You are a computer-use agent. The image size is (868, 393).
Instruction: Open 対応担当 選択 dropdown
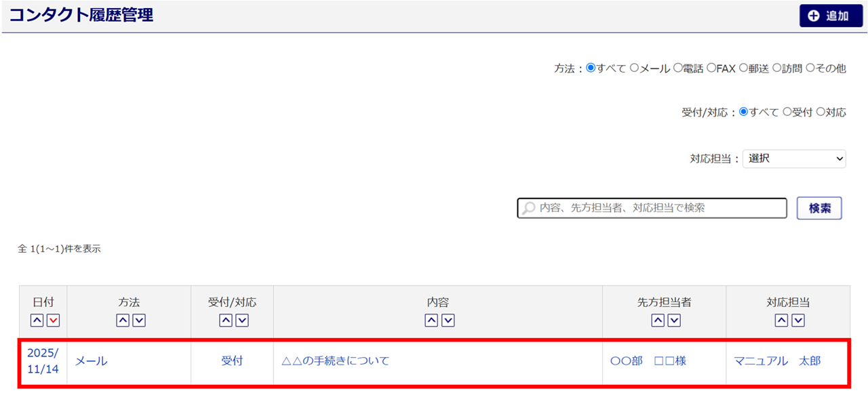[795, 159]
